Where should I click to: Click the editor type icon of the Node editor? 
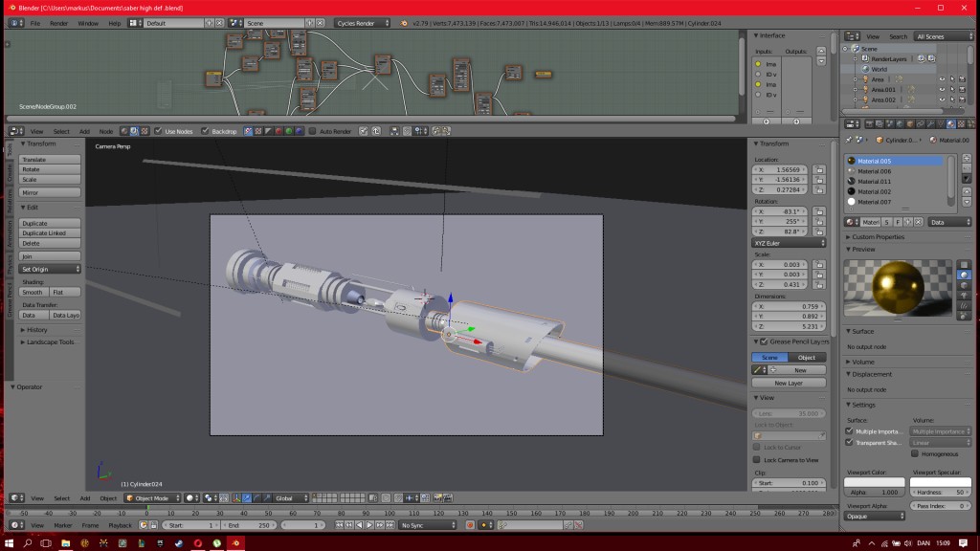[x=11, y=131]
